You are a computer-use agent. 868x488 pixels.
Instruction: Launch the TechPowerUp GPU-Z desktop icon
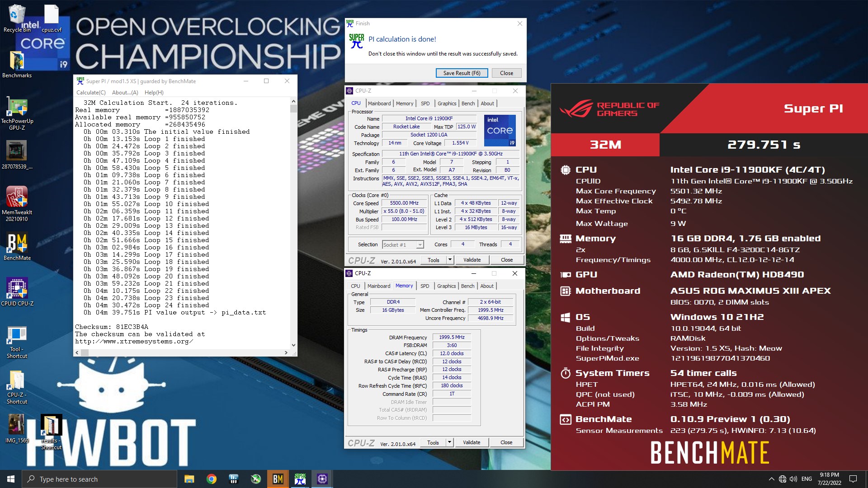tap(17, 113)
